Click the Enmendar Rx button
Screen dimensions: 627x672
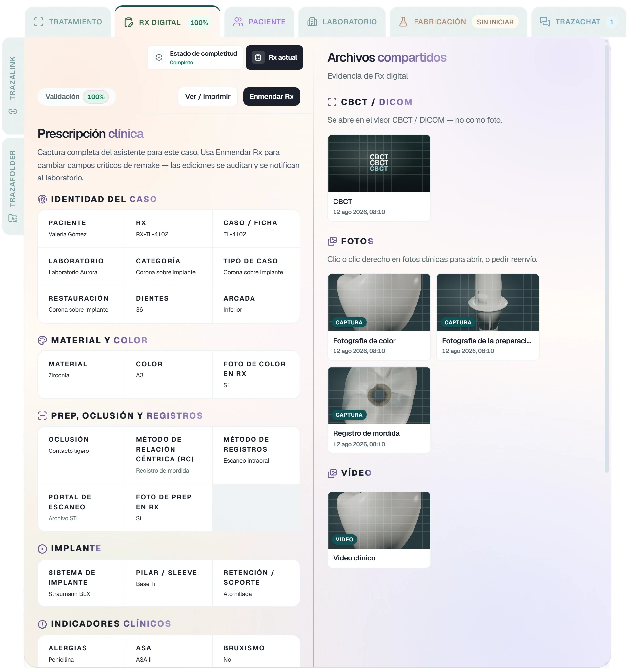(x=272, y=97)
